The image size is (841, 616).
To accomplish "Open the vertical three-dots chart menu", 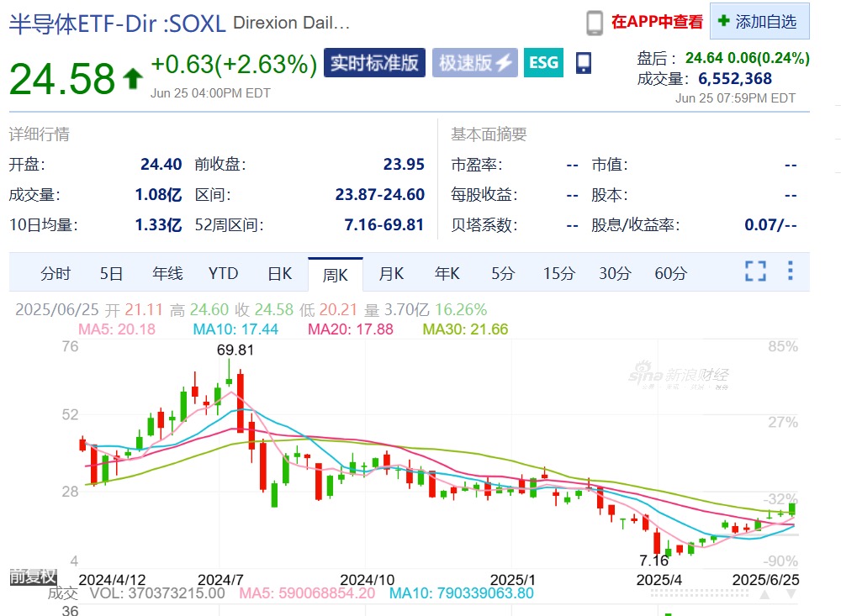I will click(x=790, y=271).
